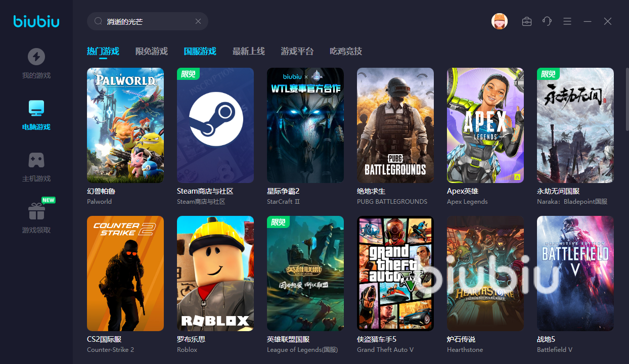Open 游戏领取 gift box icon
The image size is (629, 364).
pyautogui.click(x=36, y=211)
